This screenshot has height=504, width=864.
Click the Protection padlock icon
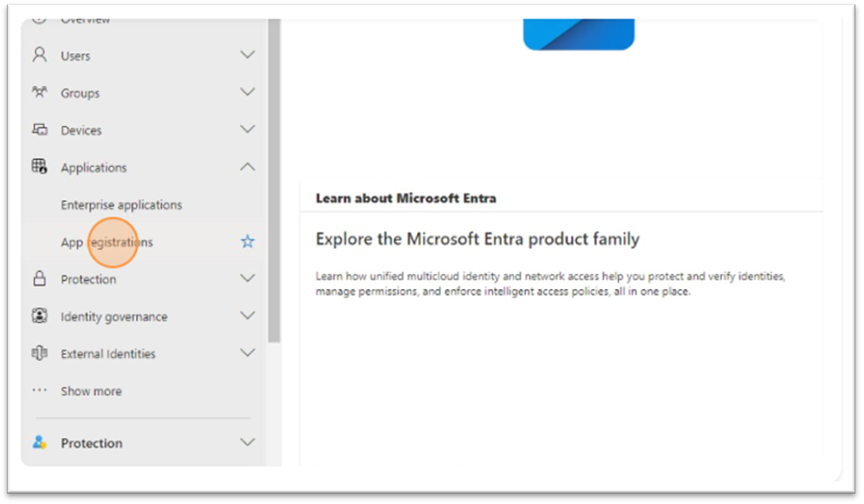click(39, 279)
